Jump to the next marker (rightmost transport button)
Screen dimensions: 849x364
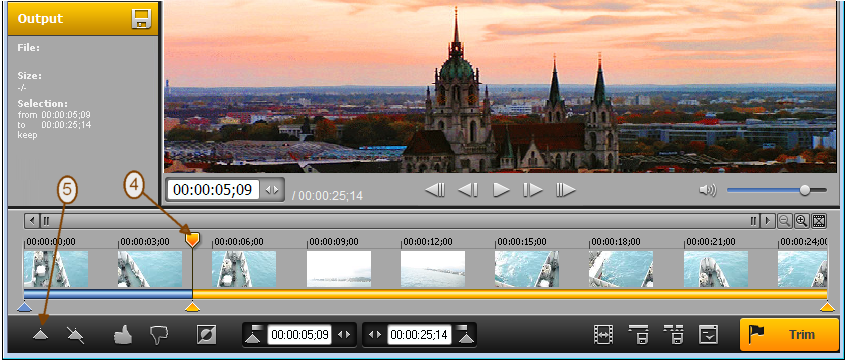pyautogui.click(x=565, y=190)
